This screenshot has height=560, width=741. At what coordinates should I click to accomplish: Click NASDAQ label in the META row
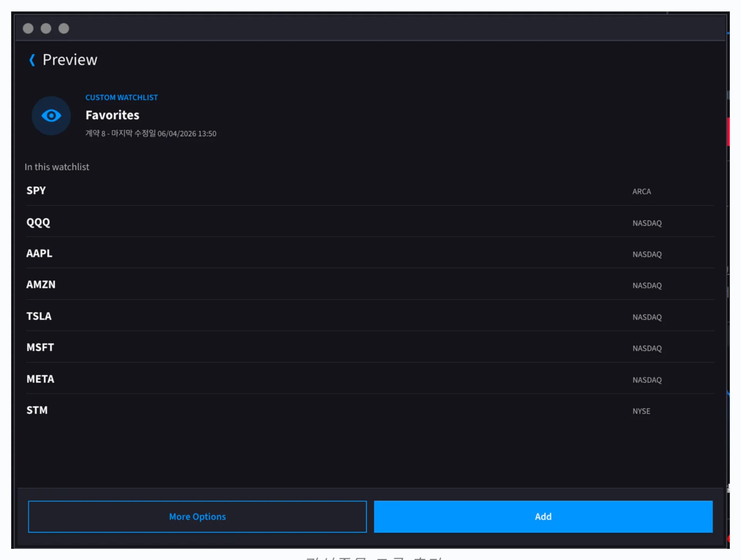pos(647,380)
